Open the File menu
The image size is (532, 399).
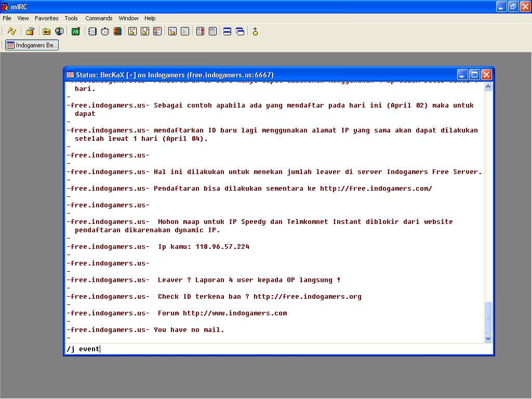(x=7, y=18)
